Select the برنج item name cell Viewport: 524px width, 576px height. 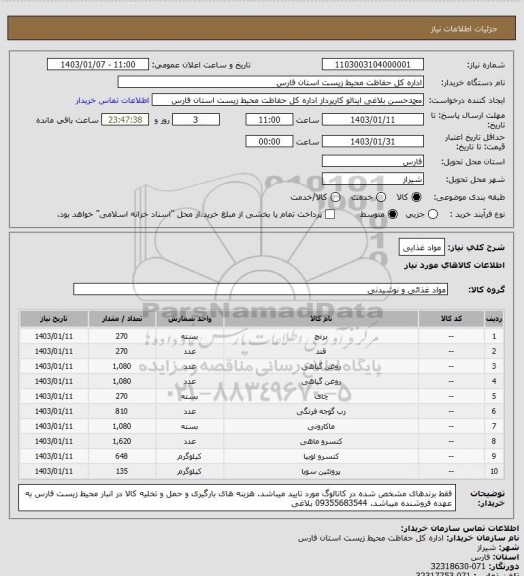tap(321, 336)
